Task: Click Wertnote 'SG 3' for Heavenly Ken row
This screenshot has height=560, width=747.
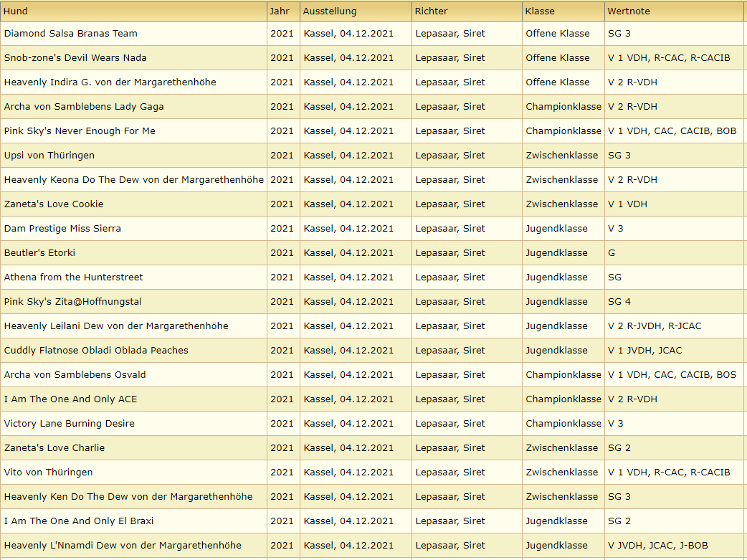Action: [619, 496]
